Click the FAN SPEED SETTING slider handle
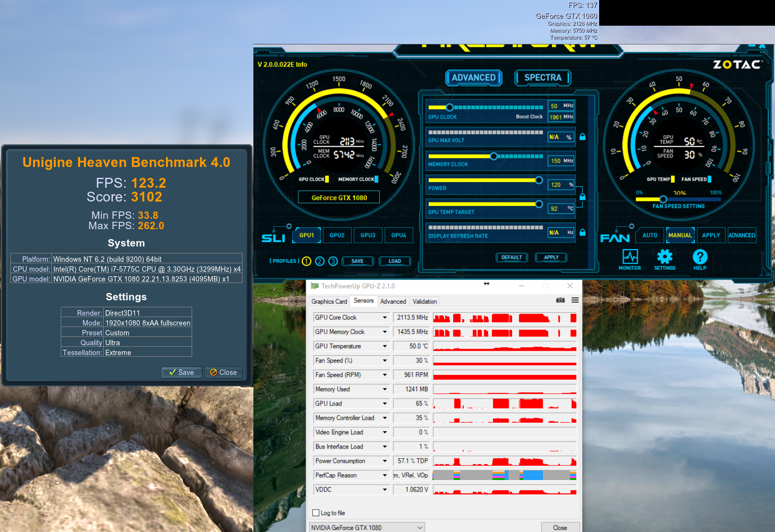 pos(663,200)
